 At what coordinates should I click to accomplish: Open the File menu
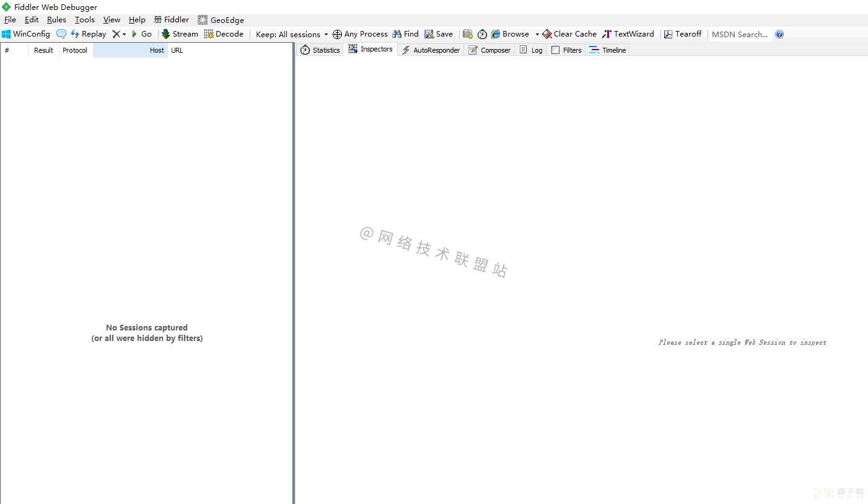click(x=11, y=20)
